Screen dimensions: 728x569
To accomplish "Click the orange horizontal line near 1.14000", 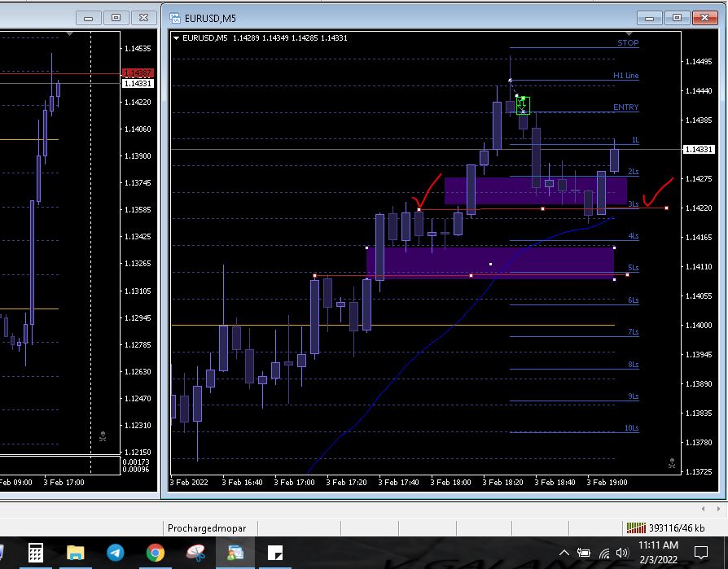I will coord(393,325).
